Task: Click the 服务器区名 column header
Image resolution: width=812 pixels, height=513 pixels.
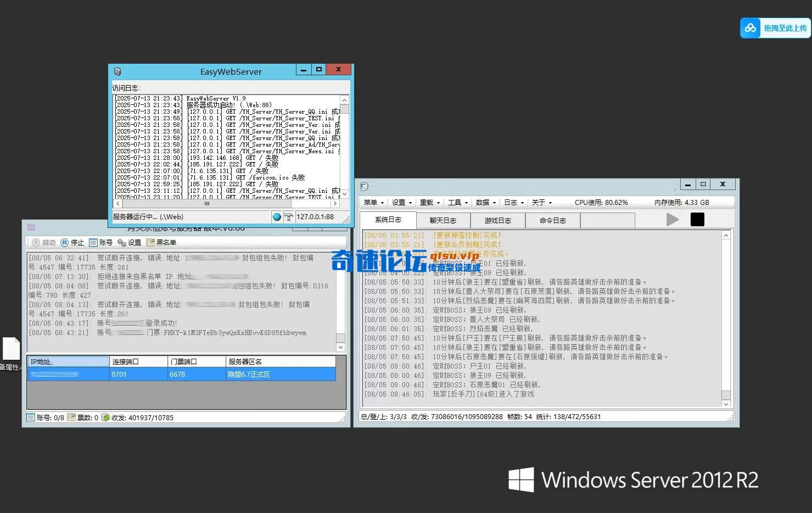Action: pos(281,362)
